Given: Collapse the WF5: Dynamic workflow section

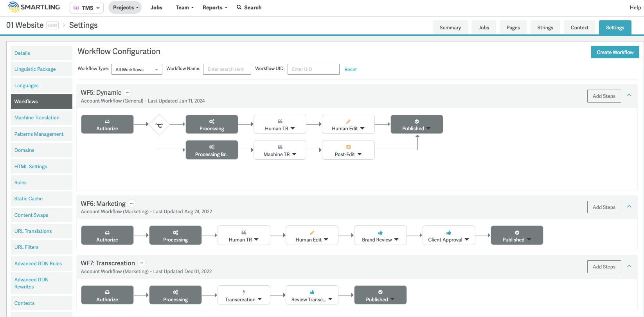Looking at the screenshot, I should tap(629, 95).
